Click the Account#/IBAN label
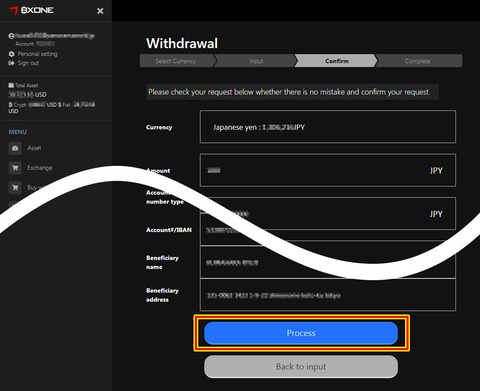Screen dimensions: 480x391 [169, 230]
